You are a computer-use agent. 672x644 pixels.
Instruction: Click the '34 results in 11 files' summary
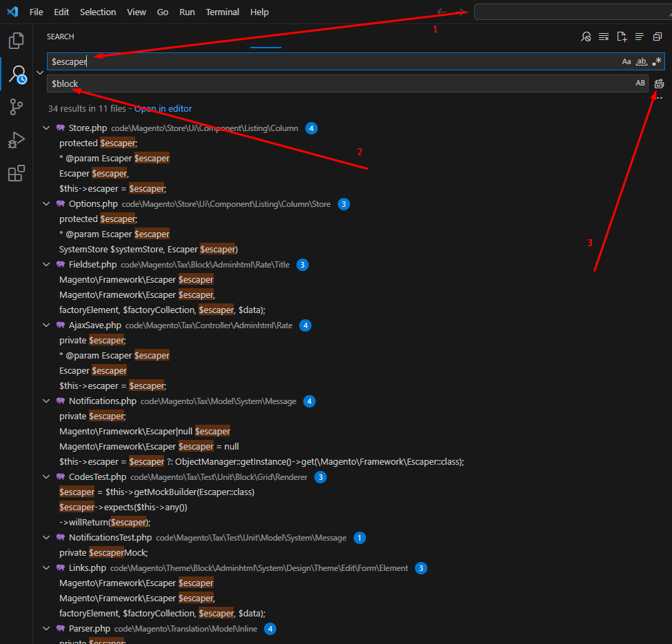click(x=87, y=108)
